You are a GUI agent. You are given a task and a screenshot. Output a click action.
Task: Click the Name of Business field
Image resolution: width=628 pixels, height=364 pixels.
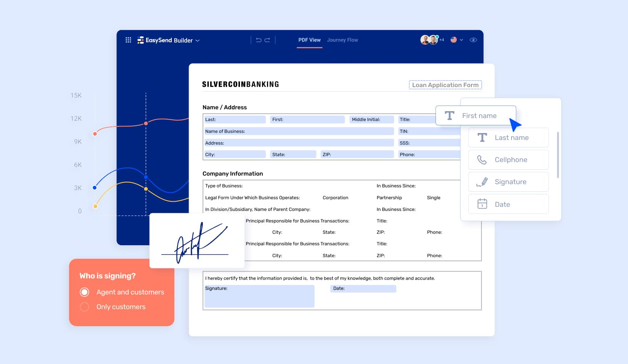point(299,131)
